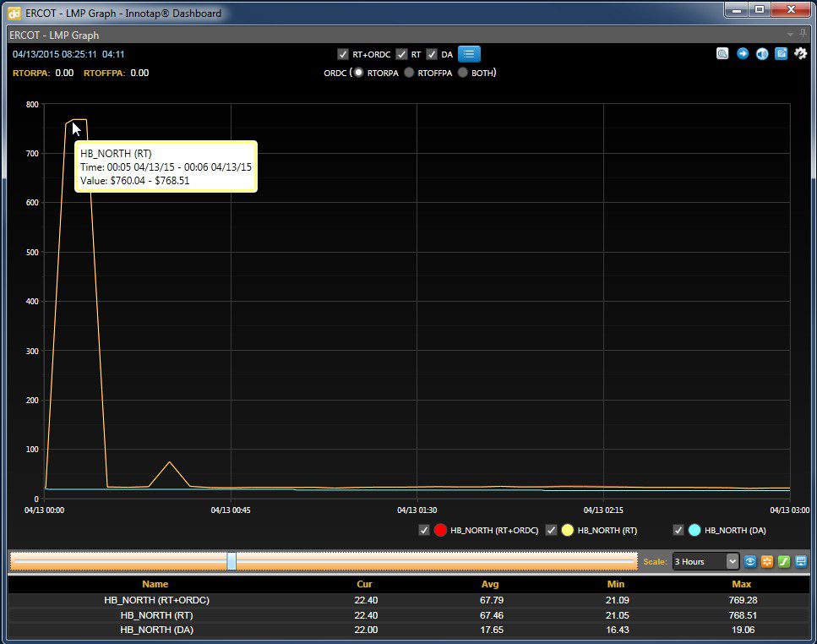Open the panel options arrow beside the pin

tap(791, 35)
